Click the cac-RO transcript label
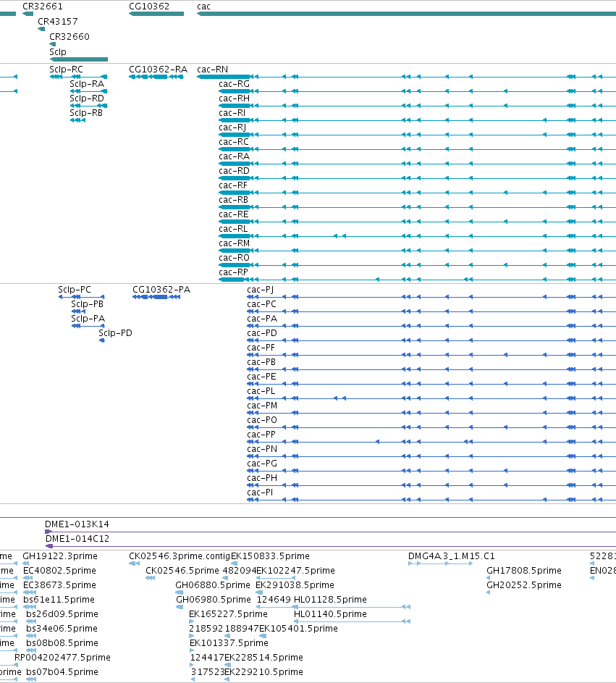This screenshot has width=616, height=683. click(235, 257)
